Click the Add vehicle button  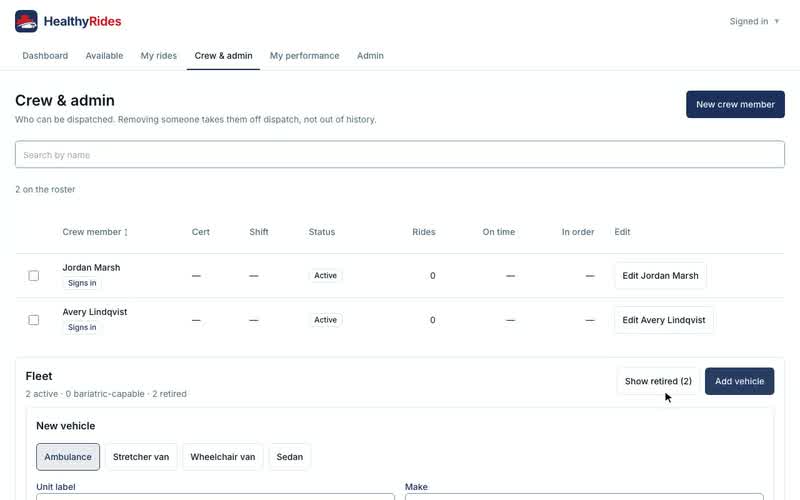pos(739,382)
